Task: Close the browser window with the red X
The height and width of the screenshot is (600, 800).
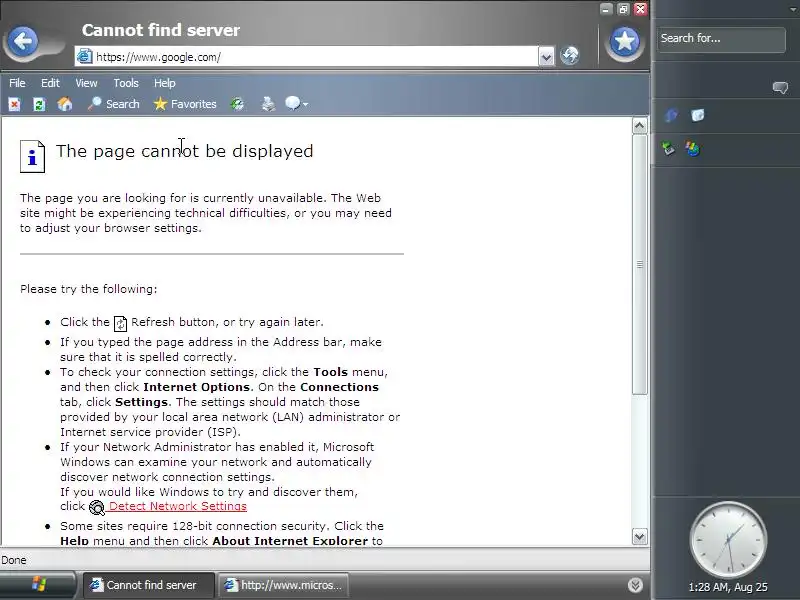Action: [640, 9]
